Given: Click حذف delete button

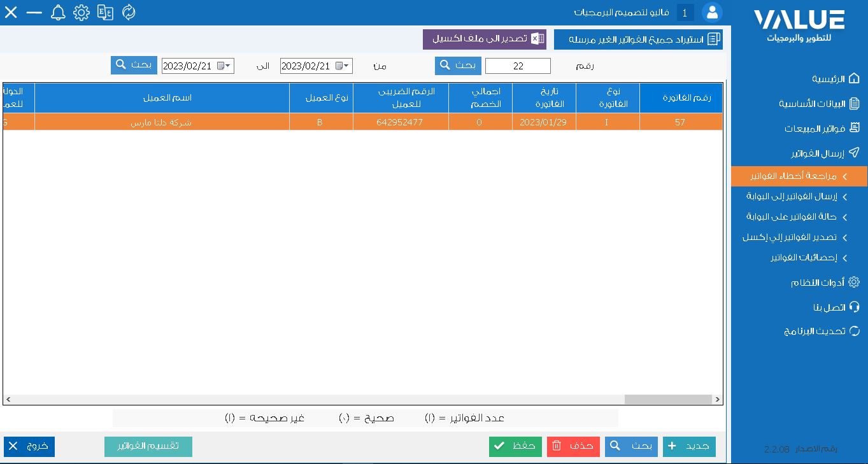Looking at the screenshot, I should pos(573,446).
